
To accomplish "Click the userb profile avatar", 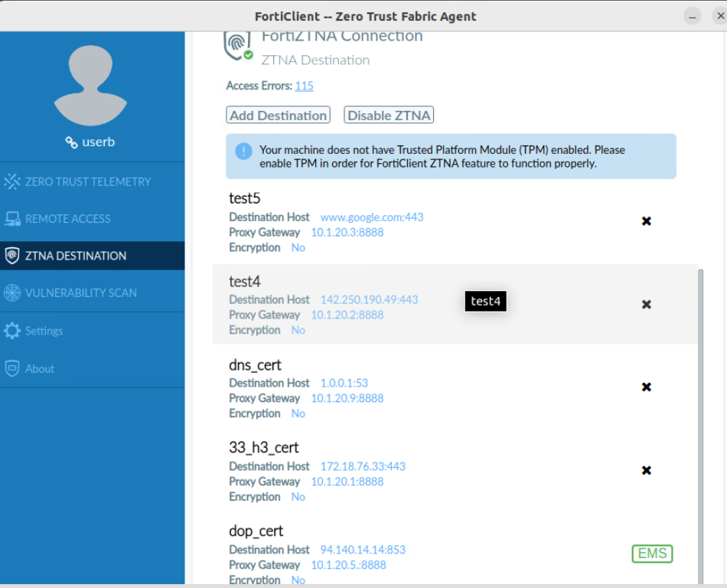I will tap(90, 87).
